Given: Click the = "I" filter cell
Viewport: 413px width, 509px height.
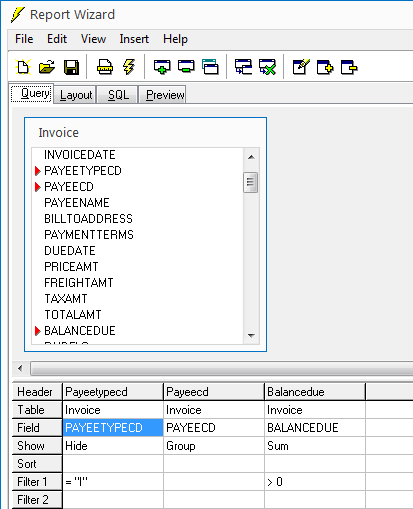Looking at the screenshot, I should click(113, 482).
